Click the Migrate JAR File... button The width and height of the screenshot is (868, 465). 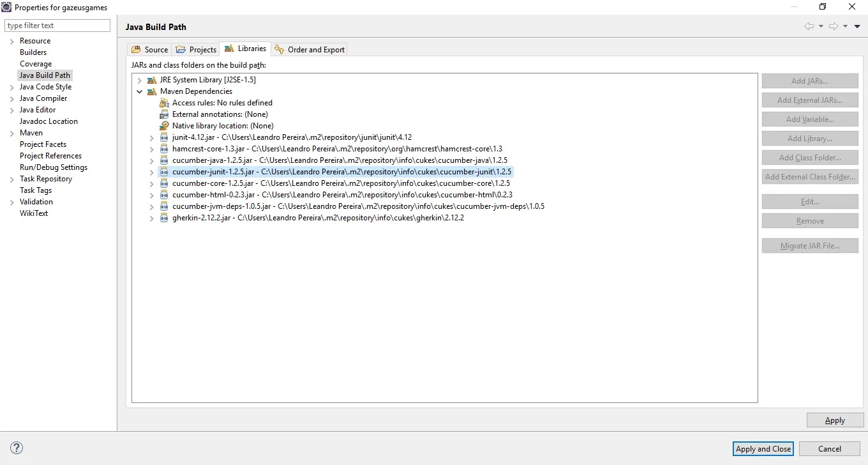810,246
